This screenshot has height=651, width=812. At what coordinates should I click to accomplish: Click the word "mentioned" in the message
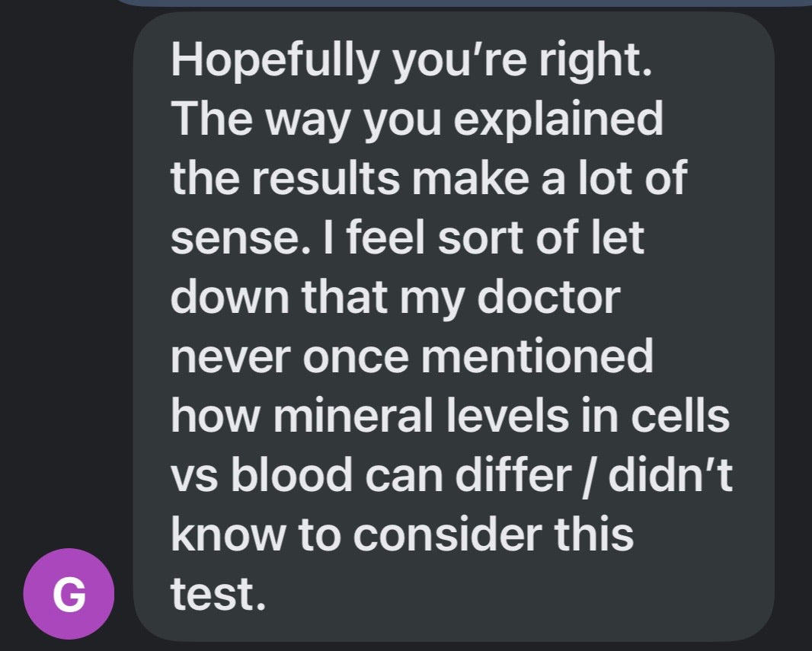536,356
